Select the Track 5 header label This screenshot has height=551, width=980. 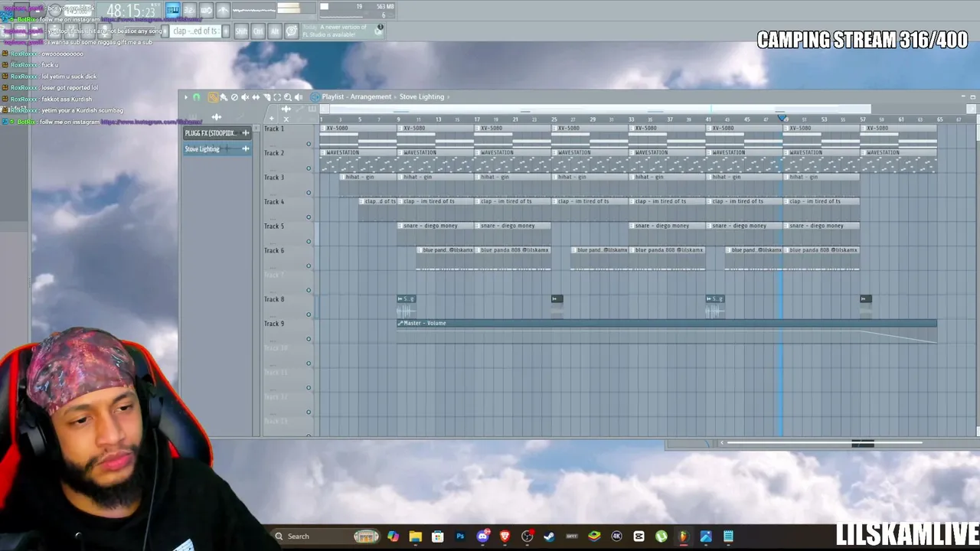click(274, 227)
